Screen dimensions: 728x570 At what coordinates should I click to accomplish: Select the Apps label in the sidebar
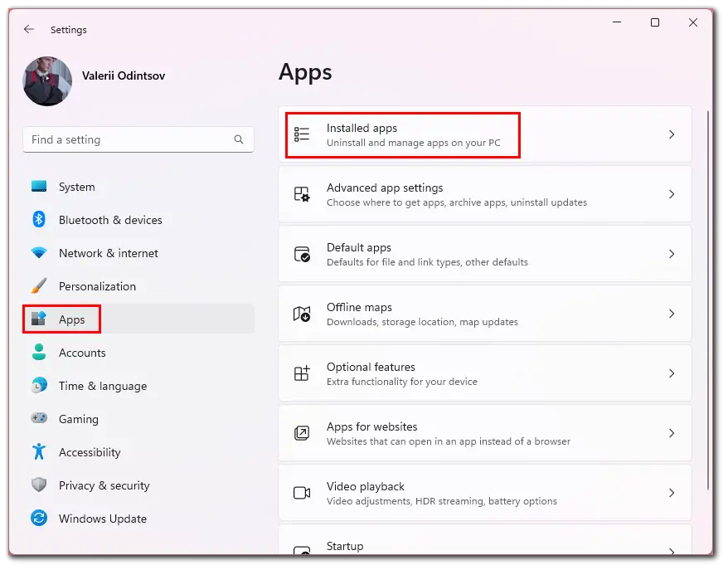tap(72, 319)
